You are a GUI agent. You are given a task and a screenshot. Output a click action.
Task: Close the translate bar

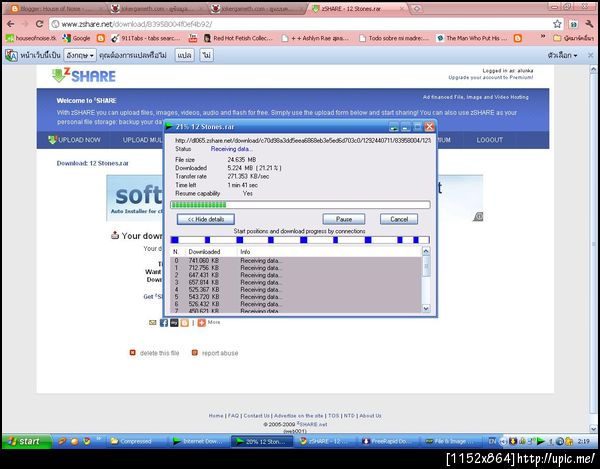pos(590,55)
